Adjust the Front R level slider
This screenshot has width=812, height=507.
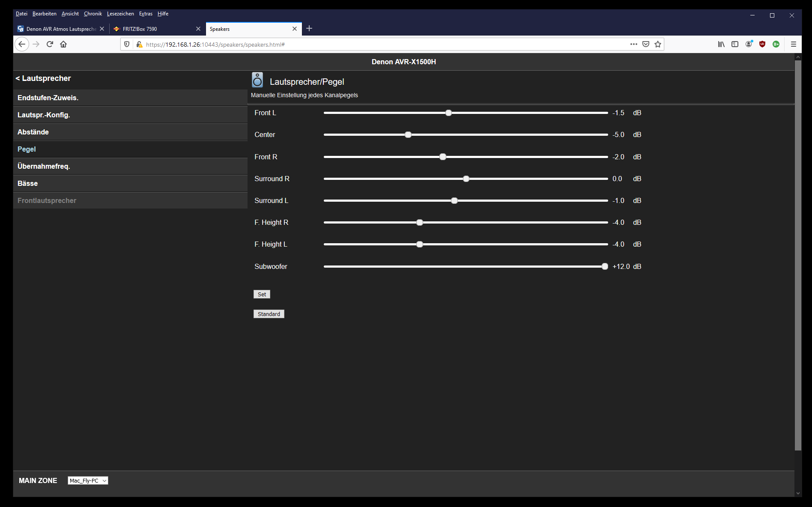pos(466,157)
